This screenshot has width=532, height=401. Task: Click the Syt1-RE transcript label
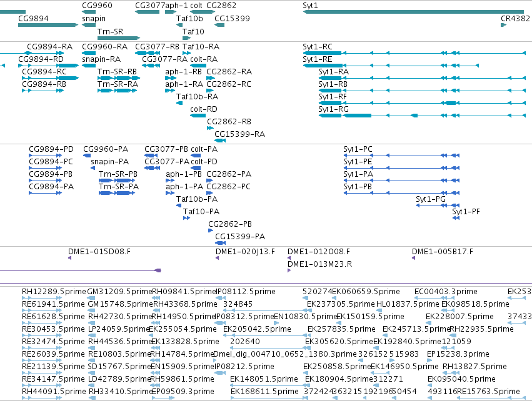click(x=317, y=59)
